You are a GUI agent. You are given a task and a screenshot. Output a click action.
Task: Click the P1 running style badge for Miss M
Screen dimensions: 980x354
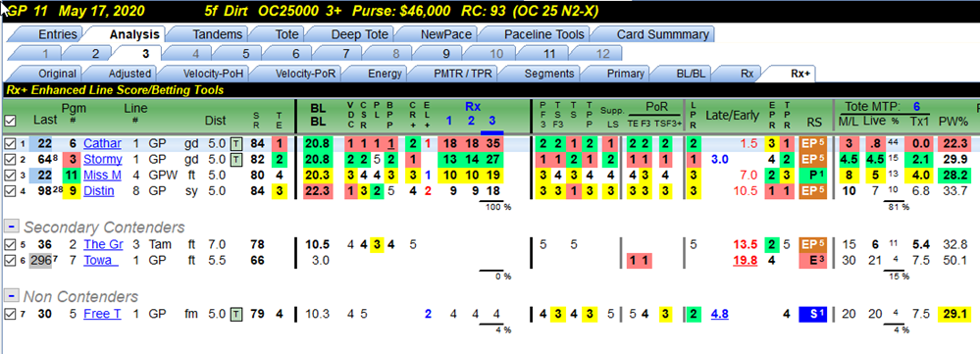pyautogui.click(x=813, y=175)
